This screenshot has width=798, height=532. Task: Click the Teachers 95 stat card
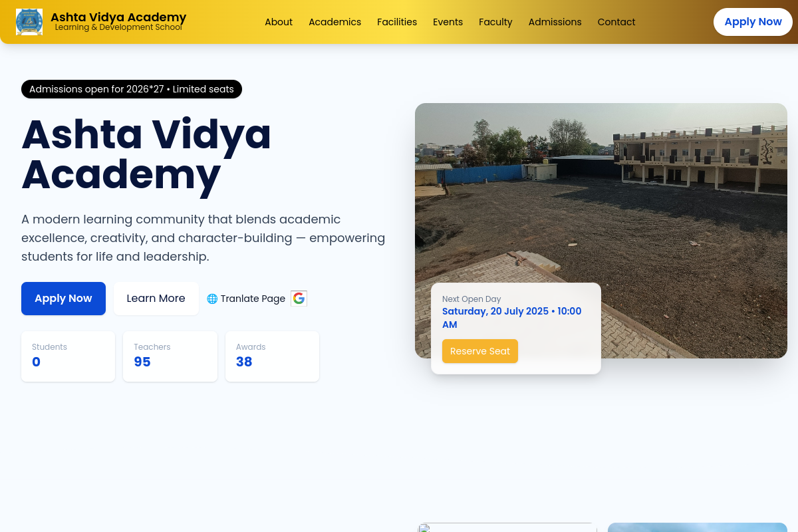[x=170, y=356]
